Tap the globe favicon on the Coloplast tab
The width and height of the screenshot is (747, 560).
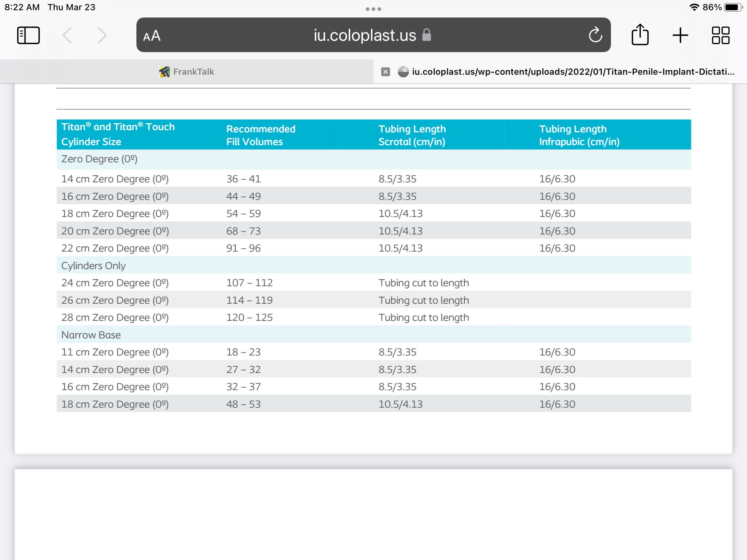[x=403, y=72]
